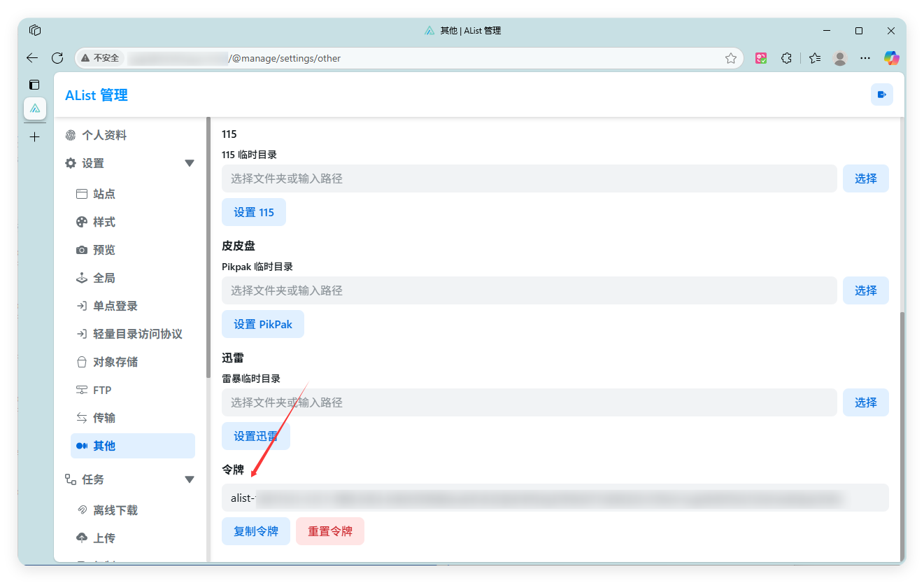Screen dimensions: 924x583
Task: Bookmark page using the star icon
Action: click(x=731, y=58)
